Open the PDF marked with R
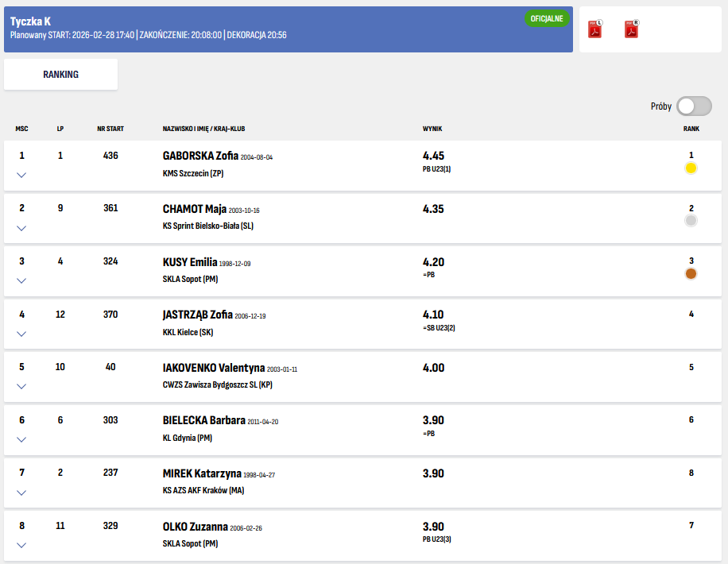728x564 pixels. click(x=632, y=29)
